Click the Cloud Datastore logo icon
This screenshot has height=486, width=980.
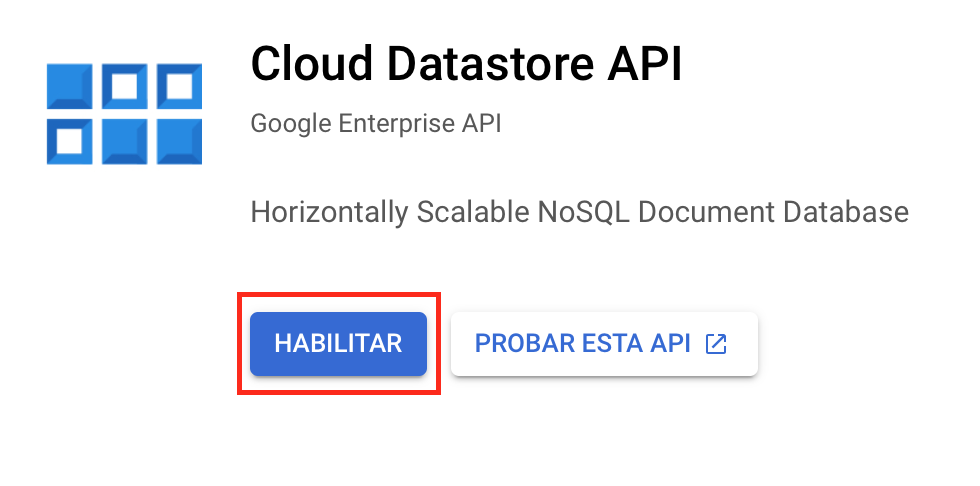[124, 114]
